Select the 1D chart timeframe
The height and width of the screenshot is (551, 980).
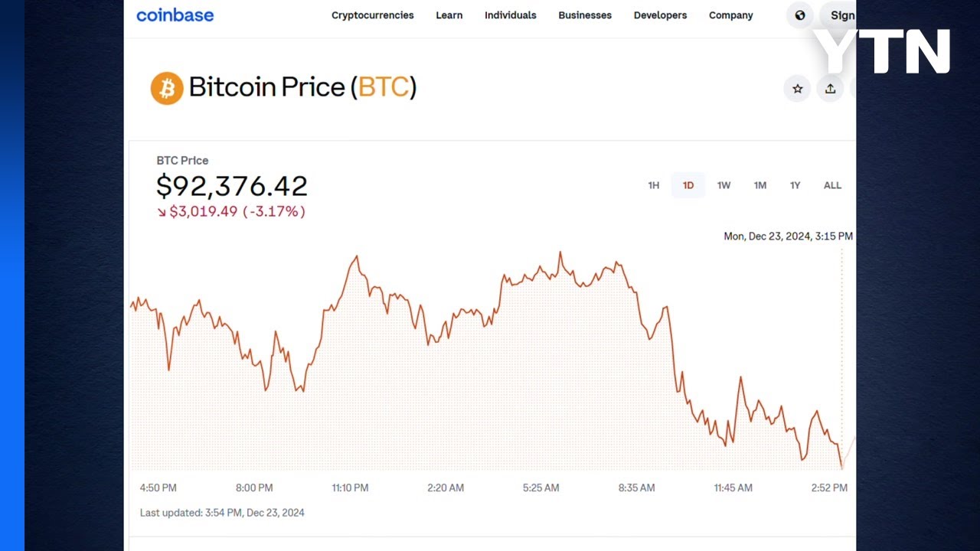pyautogui.click(x=688, y=185)
